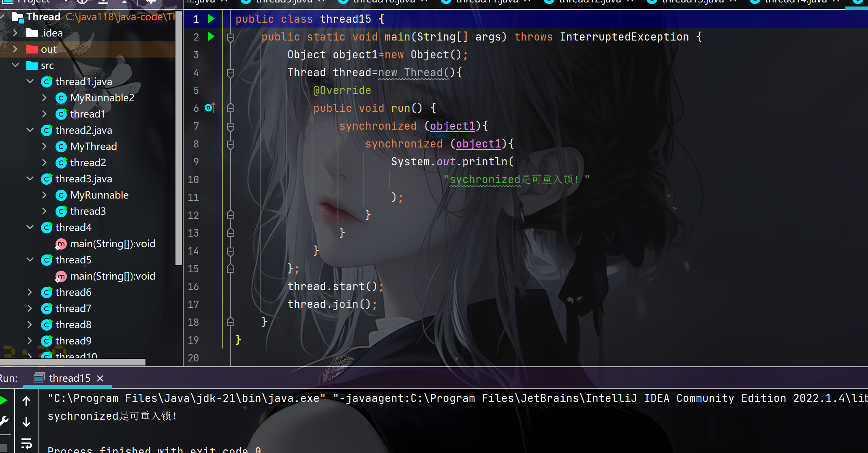The image size is (868, 453).
Task: Fold the main method using the gutter fold marker
Action: [x=231, y=37]
